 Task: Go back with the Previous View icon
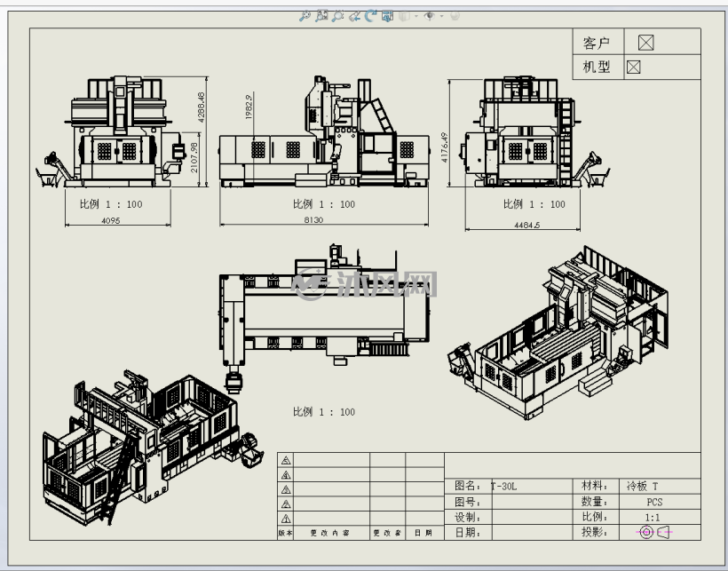pyautogui.click(x=354, y=16)
